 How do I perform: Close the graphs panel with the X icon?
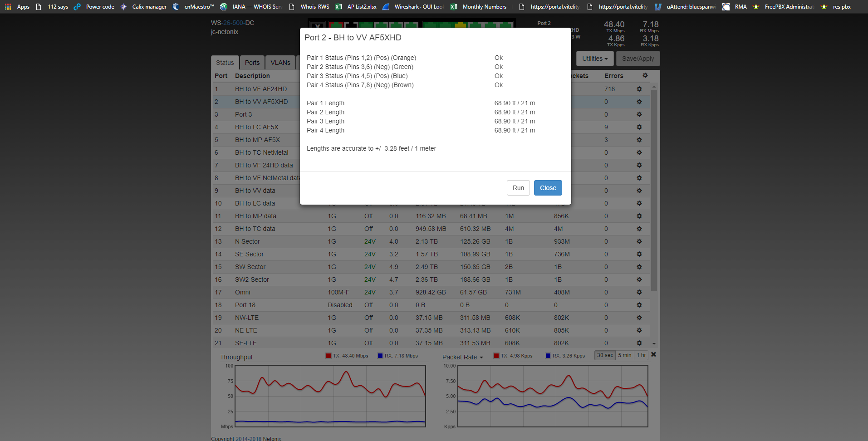(653, 355)
